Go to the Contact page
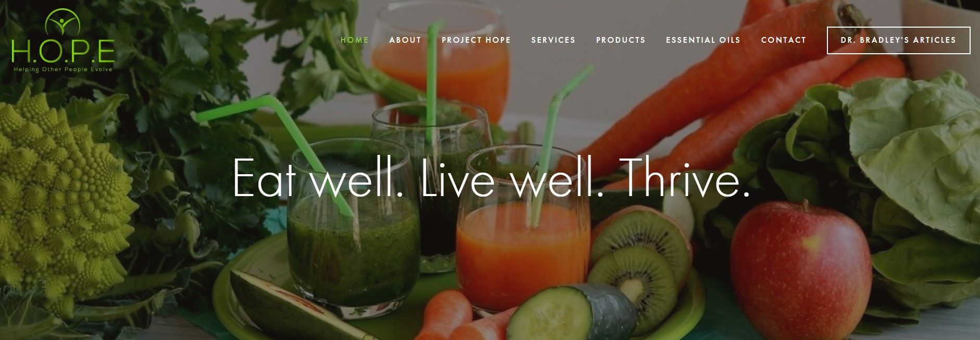The image size is (980, 340). click(783, 40)
